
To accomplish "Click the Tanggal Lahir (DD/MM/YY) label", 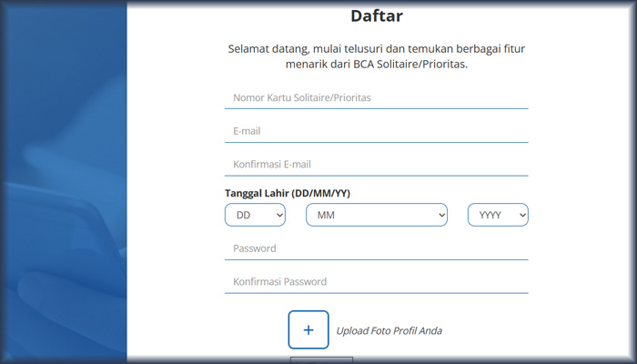I will point(288,193).
